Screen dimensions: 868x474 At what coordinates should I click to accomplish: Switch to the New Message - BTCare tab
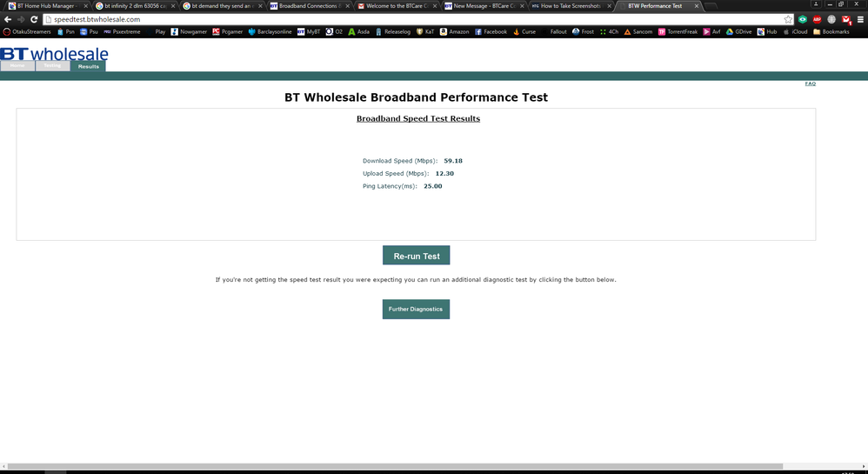pos(484,6)
